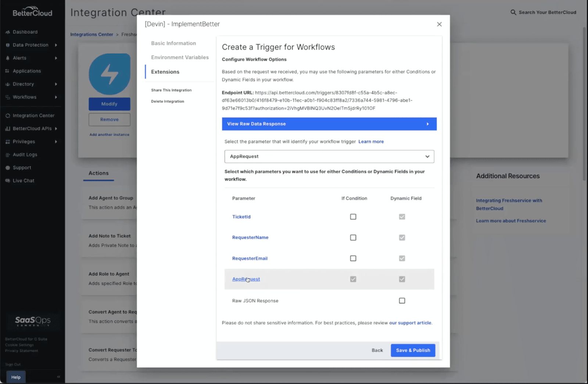Viewport: 588px width, 384px height.
Task: Click the Data Protection shield icon
Action: pyautogui.click(x=8, y=45)
